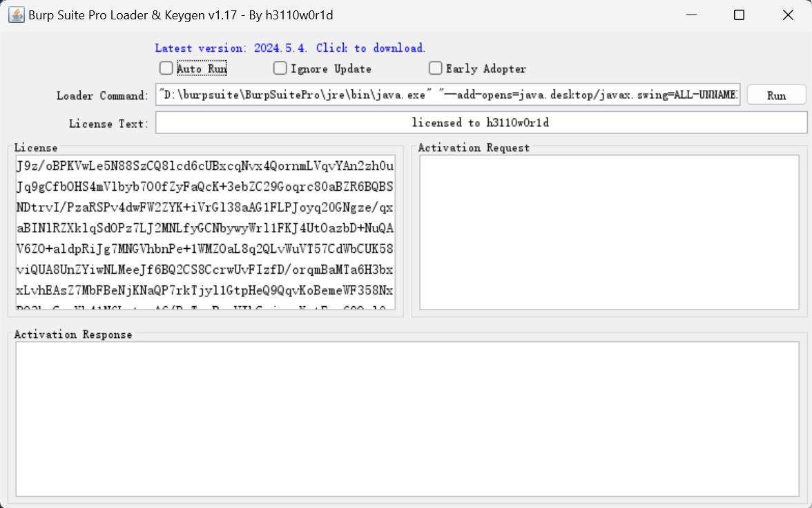Click the Loader Command label
The image size is (812, 508).
pyautogui.click(x=102, y=95)
